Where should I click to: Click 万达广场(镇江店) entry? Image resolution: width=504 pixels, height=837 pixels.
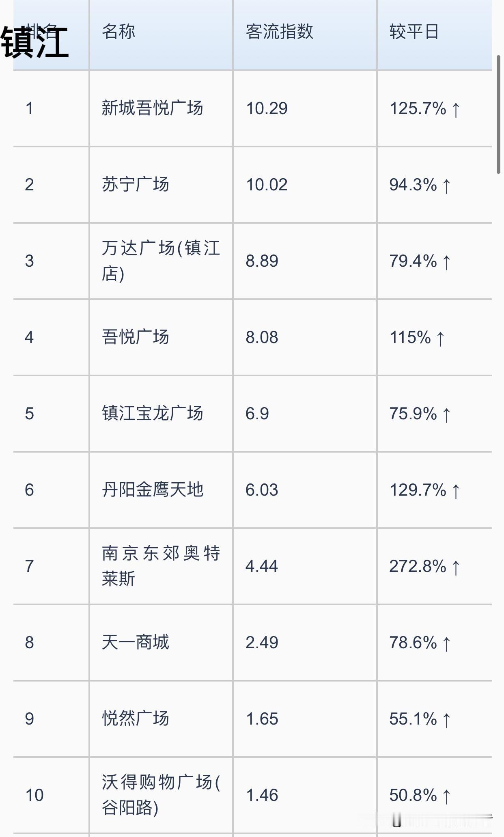point(161,261)
